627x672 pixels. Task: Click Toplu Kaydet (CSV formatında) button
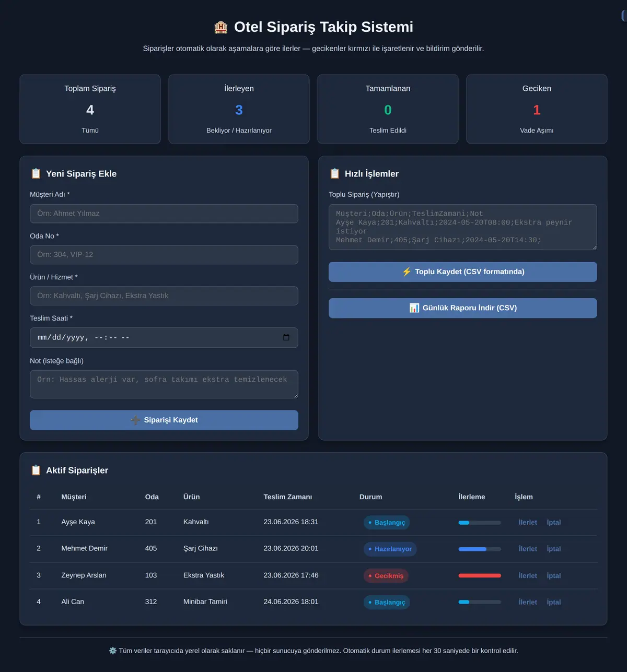463,272
